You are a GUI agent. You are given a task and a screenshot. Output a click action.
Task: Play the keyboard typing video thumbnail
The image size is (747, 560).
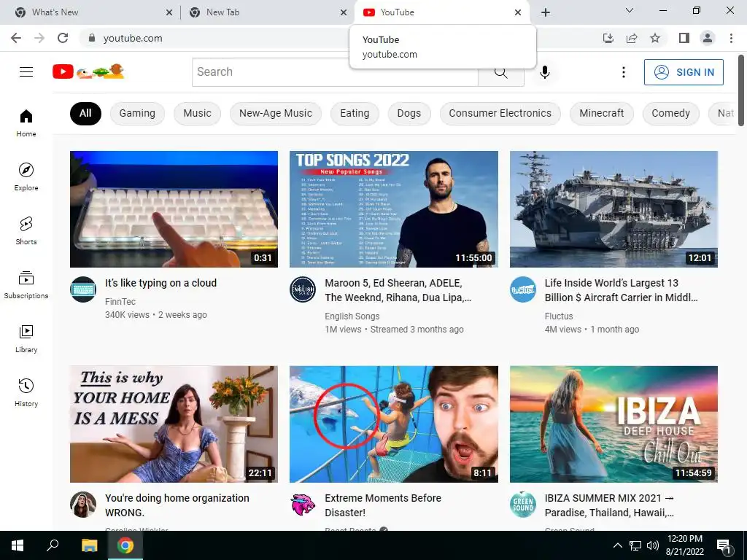coord(174,209)
